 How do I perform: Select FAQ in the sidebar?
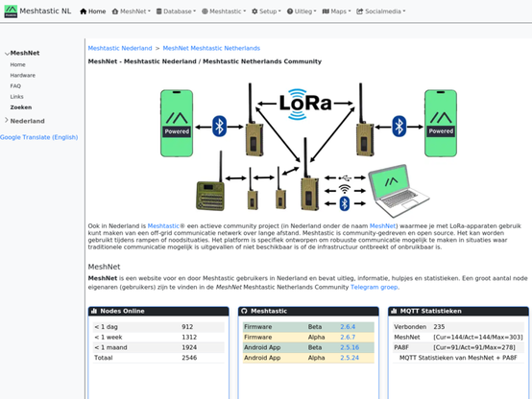point(15,86)
